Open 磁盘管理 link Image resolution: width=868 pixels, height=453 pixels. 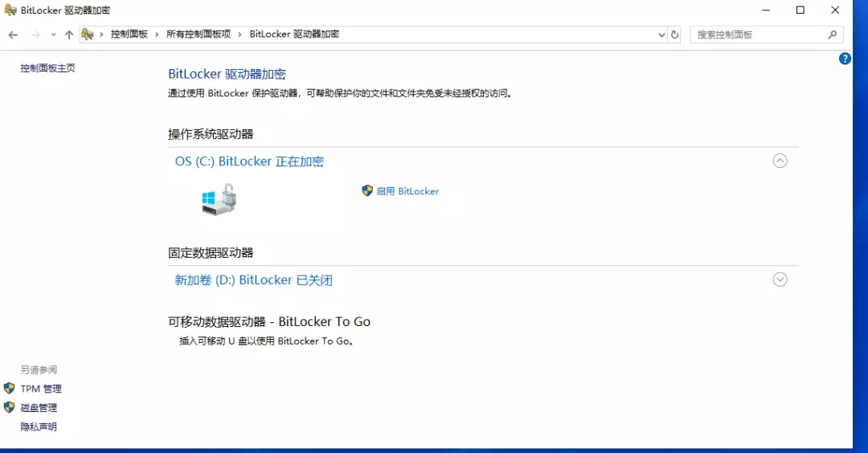39,408
